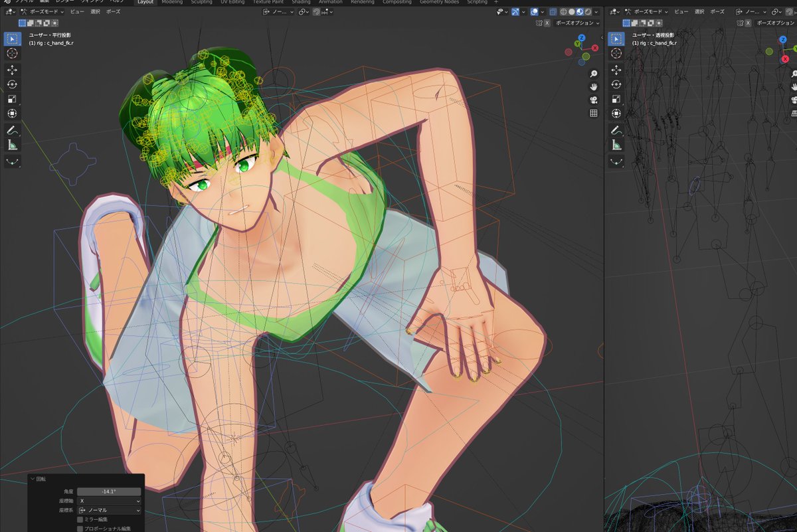
Task: Open 選択 menu in left viewport
Action: coord(95,11)
